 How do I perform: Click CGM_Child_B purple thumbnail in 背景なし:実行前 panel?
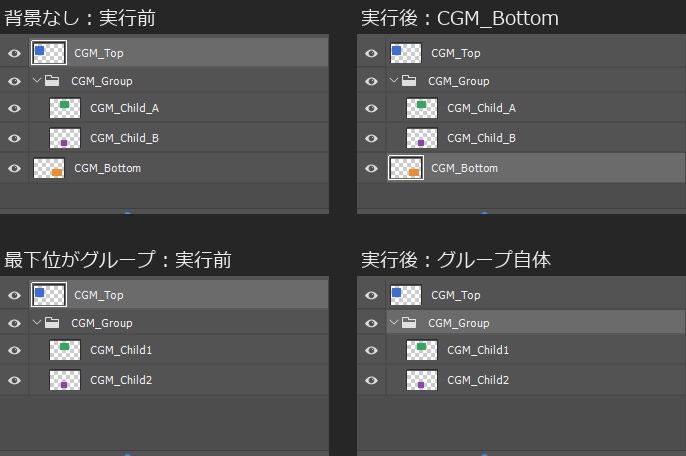65,138
